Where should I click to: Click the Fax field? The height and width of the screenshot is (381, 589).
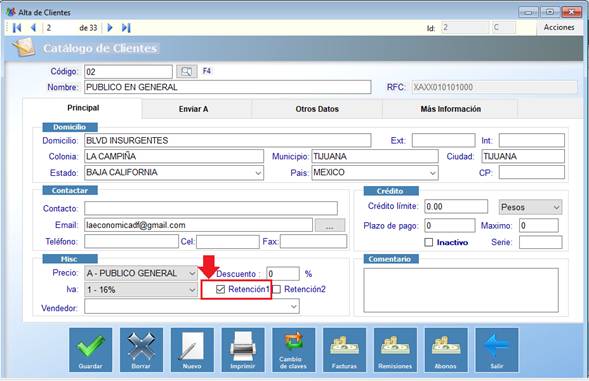(x=313, y=242)
